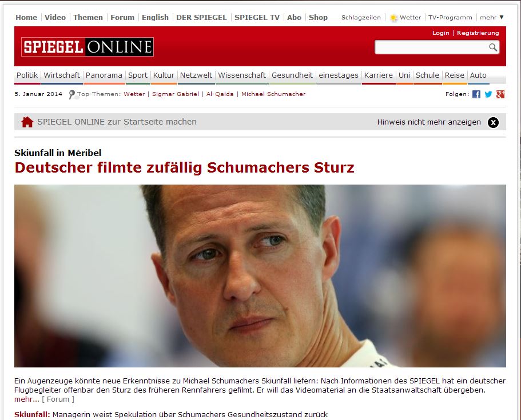Open the Twitter follow icon

[x=488, y=94]
